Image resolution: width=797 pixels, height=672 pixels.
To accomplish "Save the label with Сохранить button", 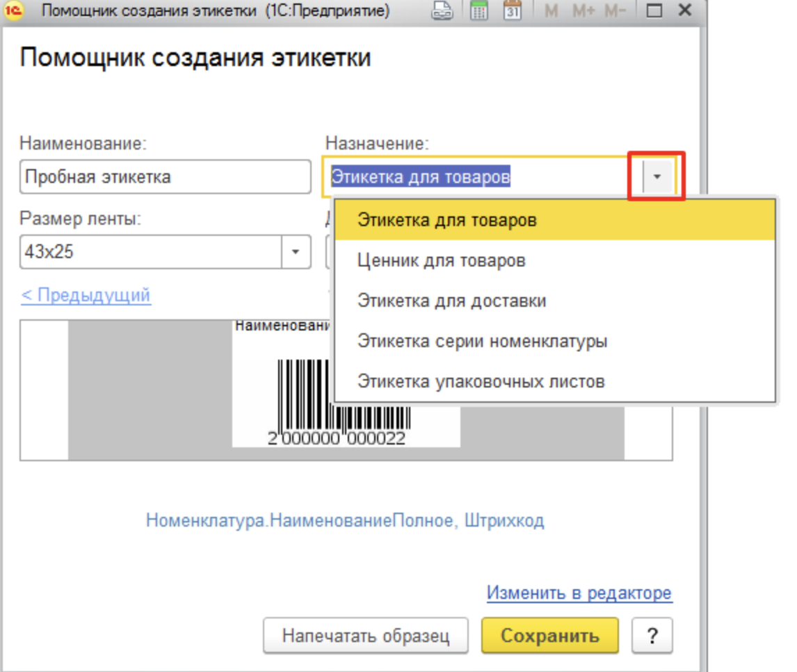I will point(550,634).
